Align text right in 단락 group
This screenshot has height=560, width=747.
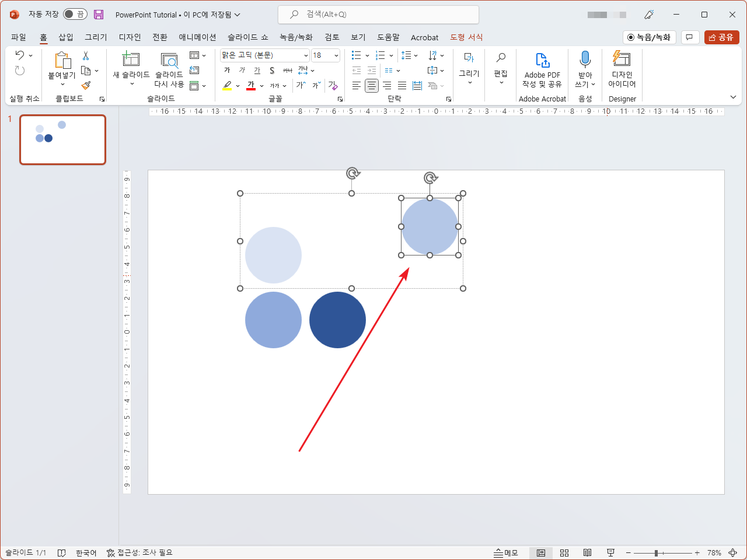coord(387,86)
